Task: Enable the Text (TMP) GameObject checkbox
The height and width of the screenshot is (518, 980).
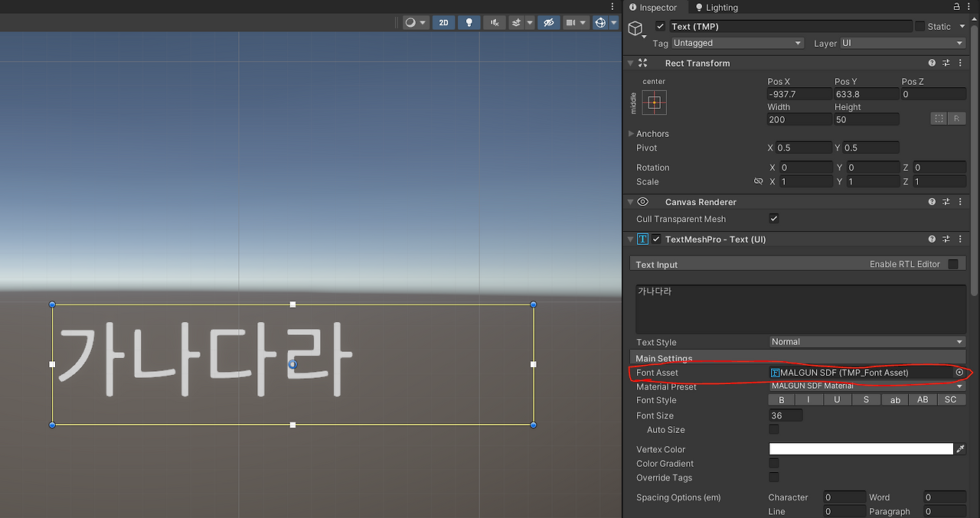Action: 660,26
